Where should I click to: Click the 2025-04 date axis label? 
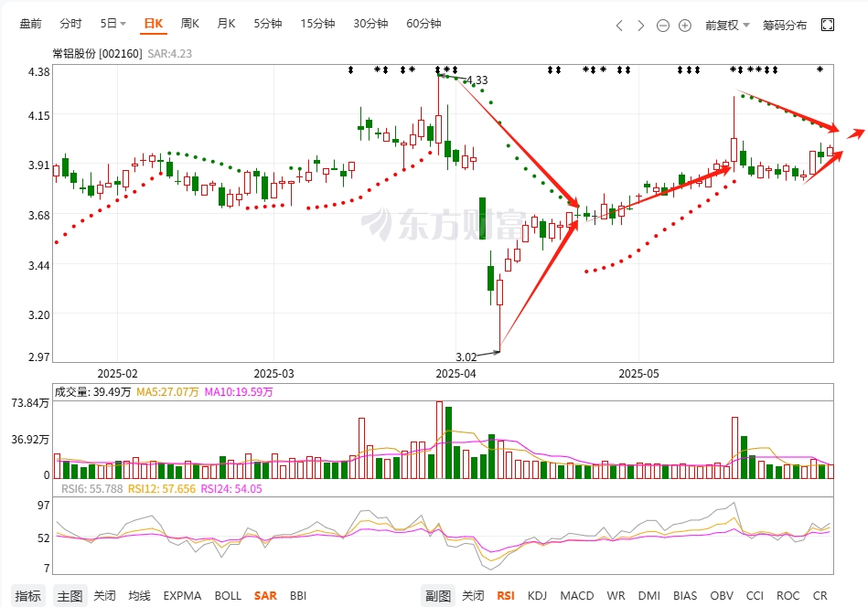coord(455,374)
